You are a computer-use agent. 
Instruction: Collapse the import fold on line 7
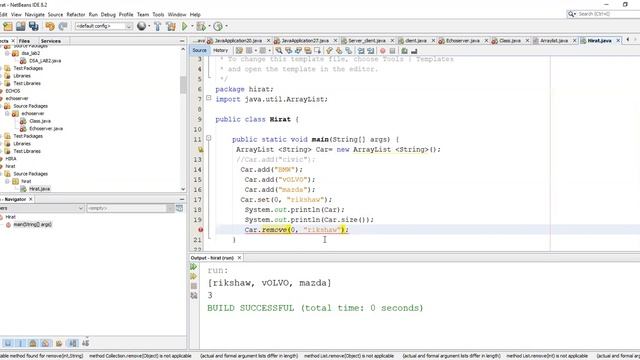pos(209,98)
